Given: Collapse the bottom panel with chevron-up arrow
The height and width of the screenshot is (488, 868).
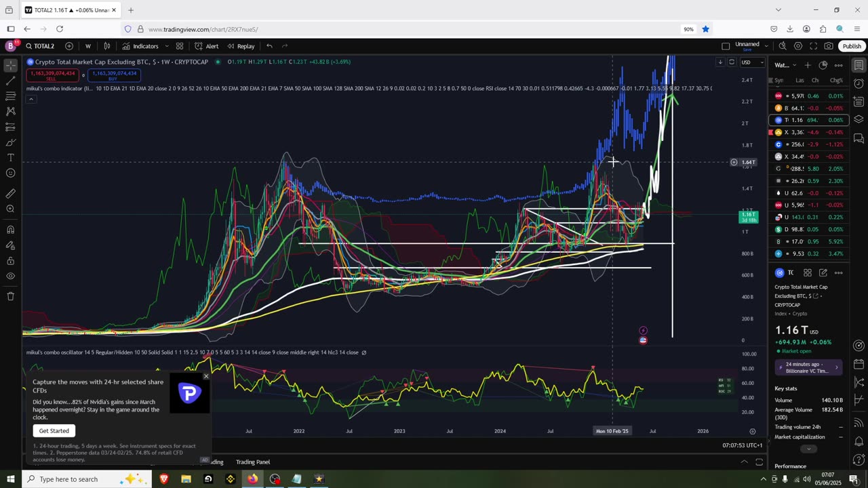Looking at the screenshot, I should (x=744, y=462).
